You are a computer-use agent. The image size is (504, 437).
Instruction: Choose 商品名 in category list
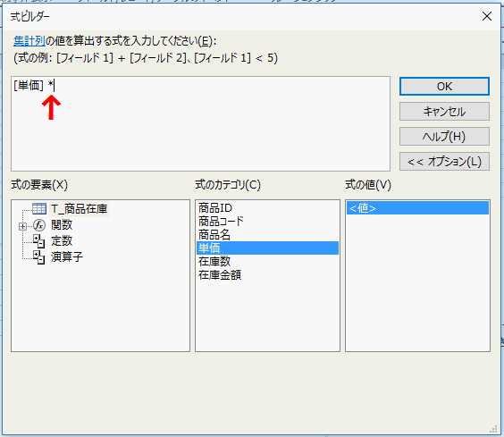[x=267, y=235]
